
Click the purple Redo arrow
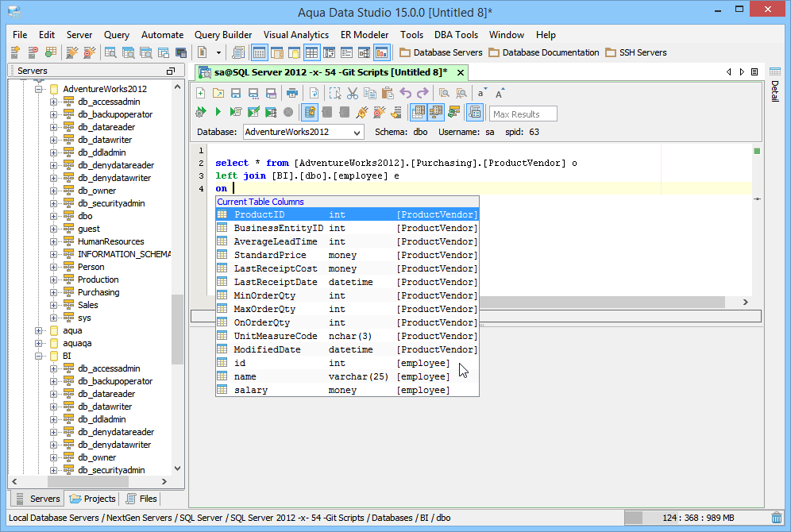[423, 93]
